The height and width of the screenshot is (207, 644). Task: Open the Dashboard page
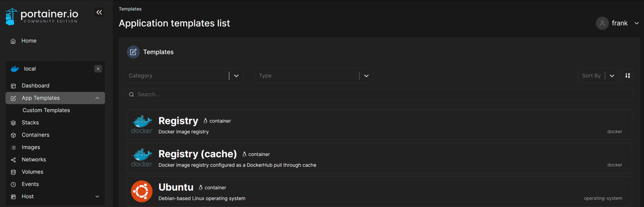(35, 86)
